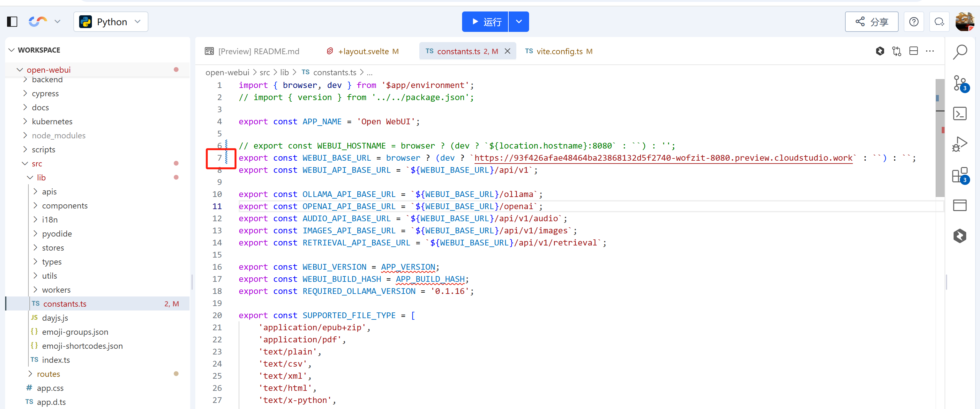Open the run and debug icon
Image resolution: width=980 pixels, height=409 pixels.
tap(960, 144)
